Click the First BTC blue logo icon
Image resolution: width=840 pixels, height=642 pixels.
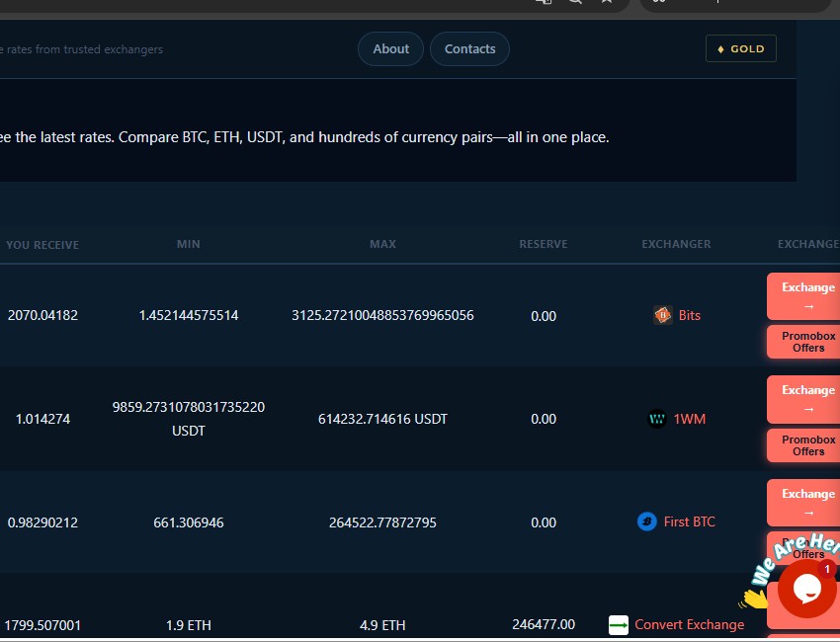pyautogui.click(x=646, y=522)
